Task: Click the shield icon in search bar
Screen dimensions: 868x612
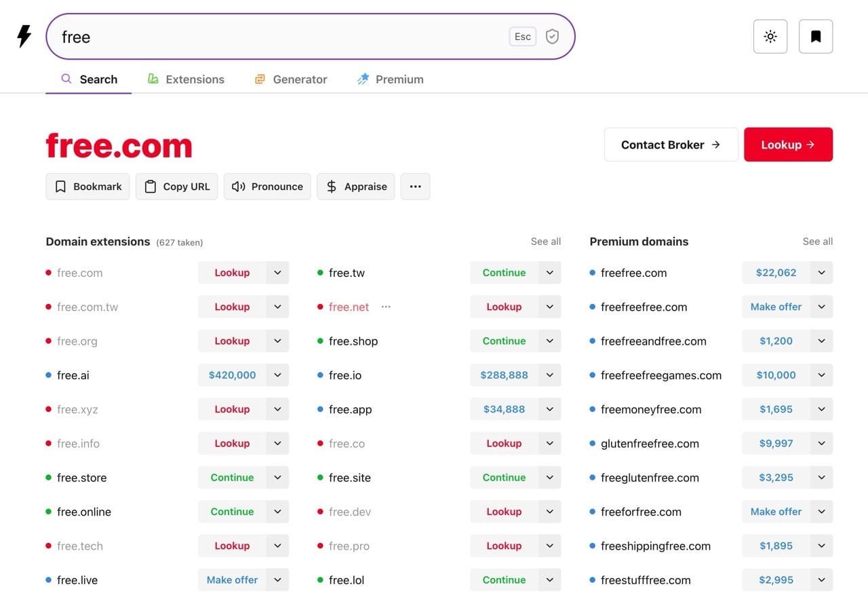Action: 552,36
